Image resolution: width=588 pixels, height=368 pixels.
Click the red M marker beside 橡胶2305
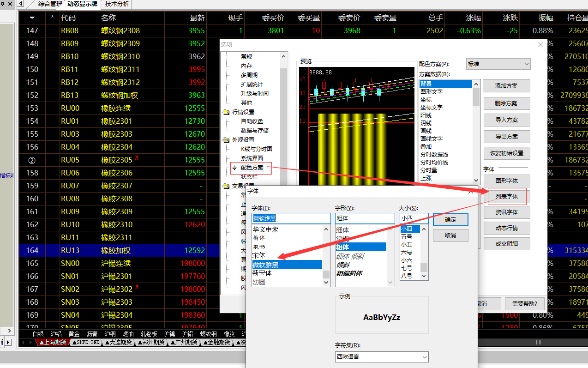pyautogui.click(x=137, y=158)
